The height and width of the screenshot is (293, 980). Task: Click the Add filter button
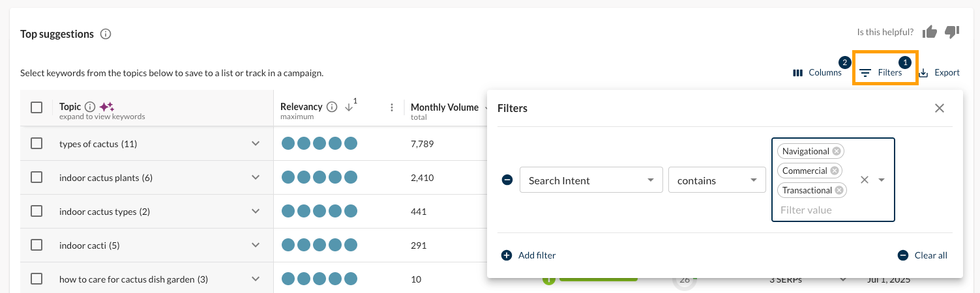coord(529,255)
